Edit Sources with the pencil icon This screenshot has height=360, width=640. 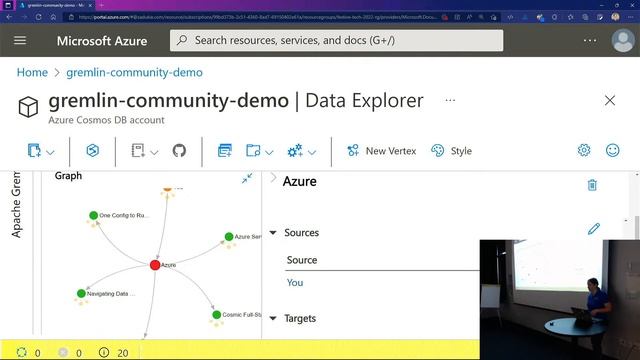(x=594, y=229)
